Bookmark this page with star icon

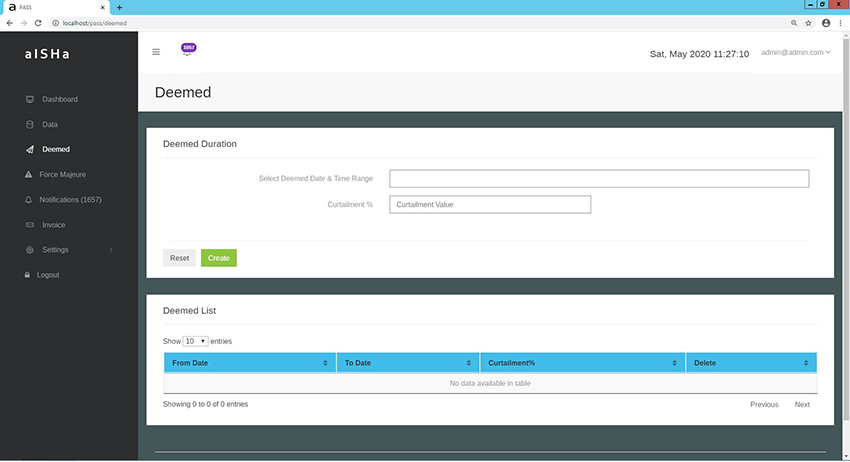[808, 22]
